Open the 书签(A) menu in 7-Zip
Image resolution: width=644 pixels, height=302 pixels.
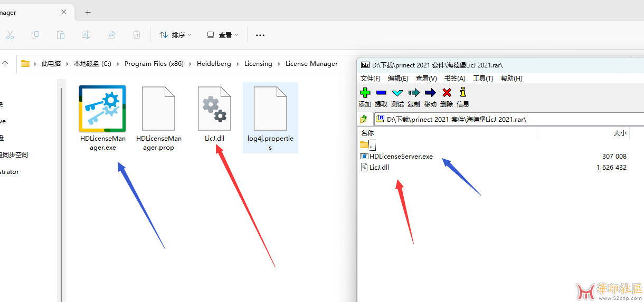(x=455, y=78)
